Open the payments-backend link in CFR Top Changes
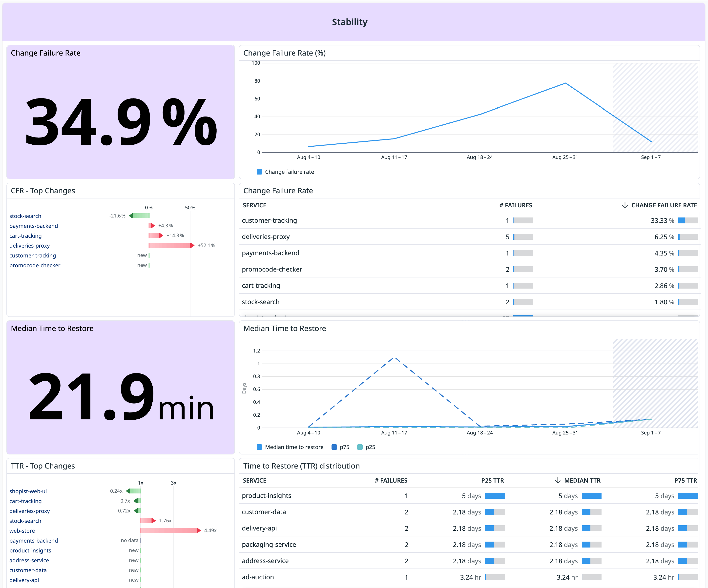Screen dimensions: 708x588 34,226
